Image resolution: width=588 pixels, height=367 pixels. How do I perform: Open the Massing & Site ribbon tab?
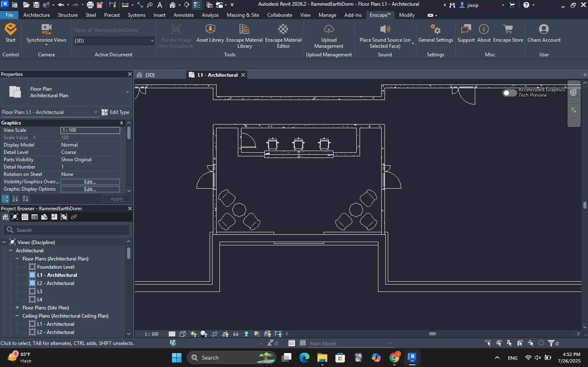click(x=243, y=15)
